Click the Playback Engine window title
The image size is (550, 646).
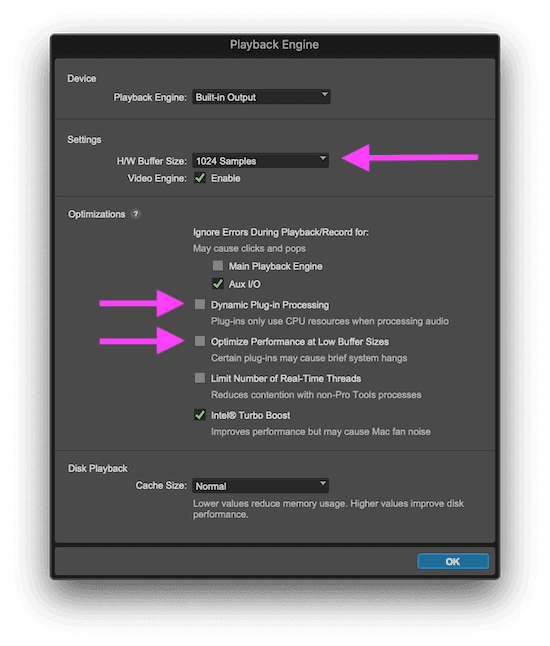point(274,44)
